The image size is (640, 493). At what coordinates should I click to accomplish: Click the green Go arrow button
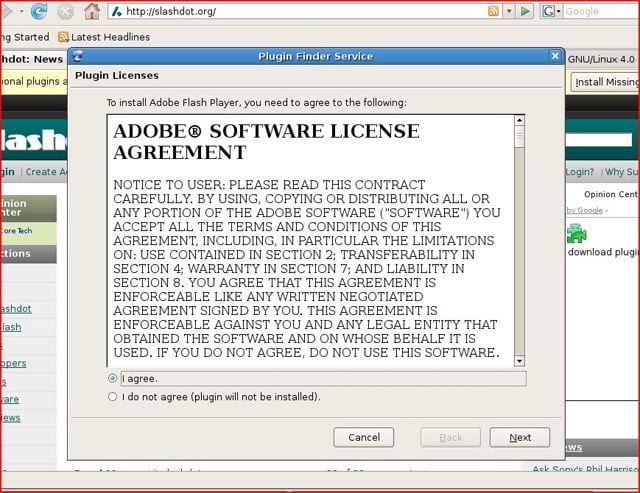click(525, 11)
